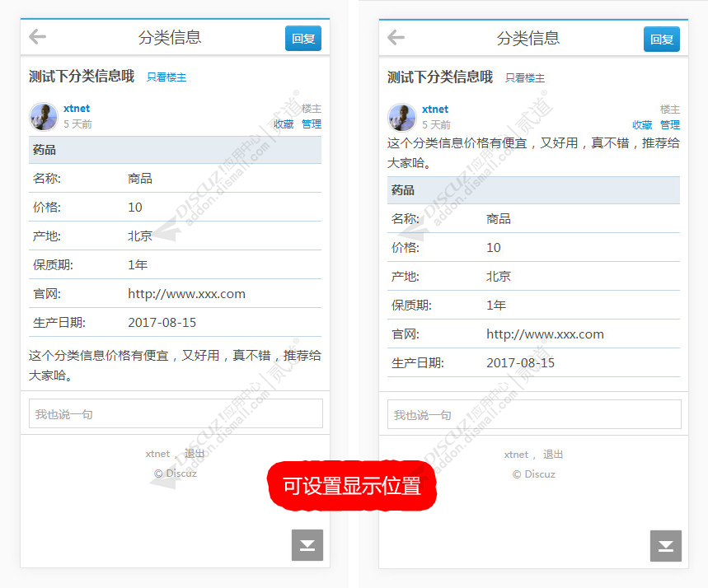Click post body paragraph in left phone
Image resolution: width=708 pixels, height=588 pixels.
click(176, 365)
